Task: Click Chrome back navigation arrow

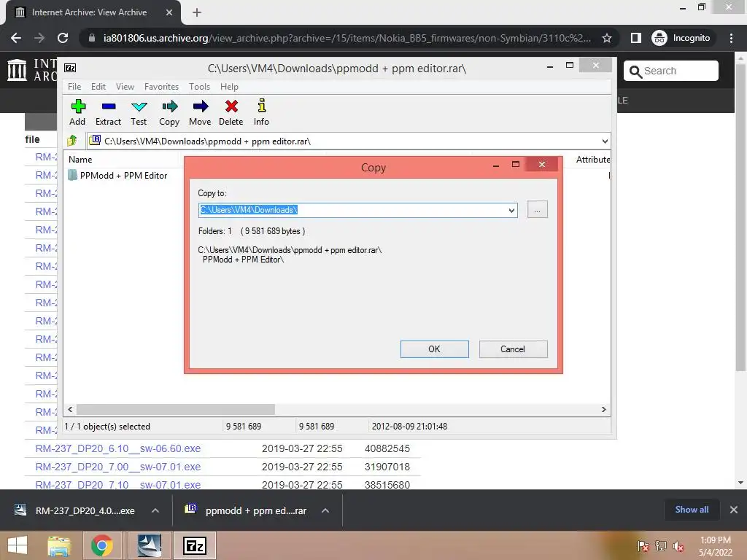Action: 16,38
